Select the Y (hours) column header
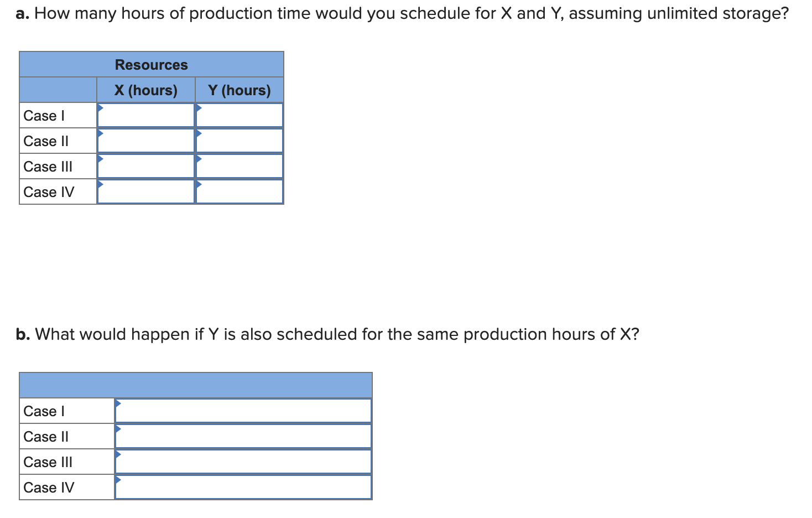 (x=239, y=90)
